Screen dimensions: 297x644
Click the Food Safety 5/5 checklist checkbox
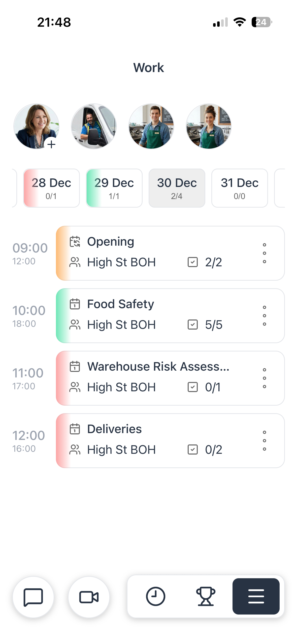[193, 325]
